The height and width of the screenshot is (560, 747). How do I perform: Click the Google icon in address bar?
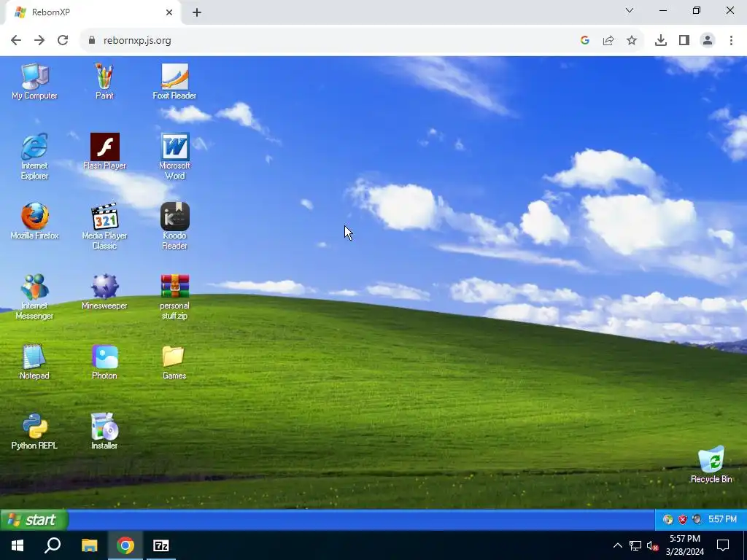pos(585,41)
